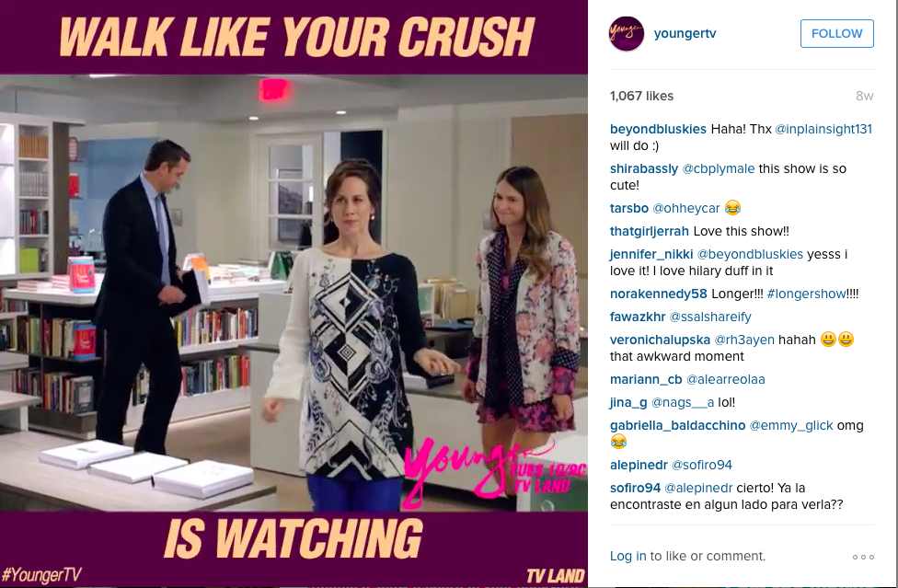This screenshot has height=588, width=898.
Task: Open the @emmy_glick mention
Action: click(791, 425)
